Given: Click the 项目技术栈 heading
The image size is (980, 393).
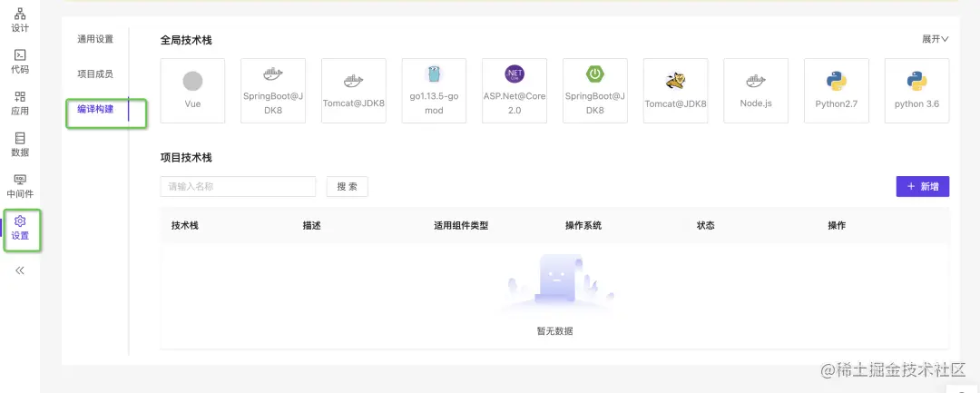Looking at the screenshot, I should click(186, 157).
